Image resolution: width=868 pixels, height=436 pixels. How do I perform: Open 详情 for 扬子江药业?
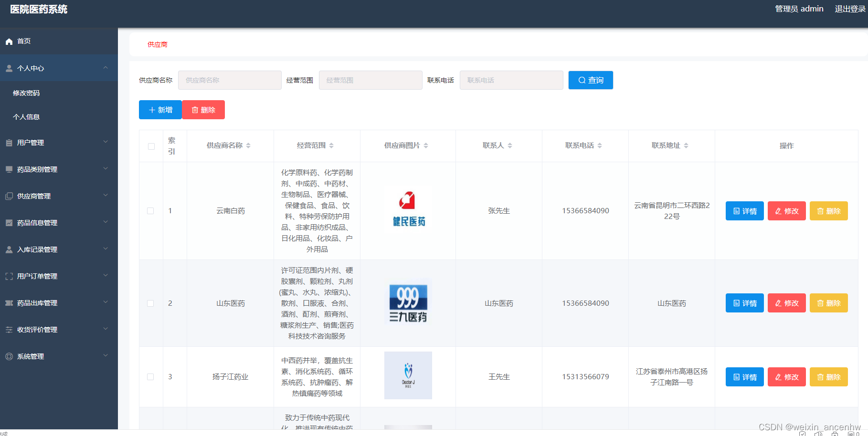click(744, 376)
